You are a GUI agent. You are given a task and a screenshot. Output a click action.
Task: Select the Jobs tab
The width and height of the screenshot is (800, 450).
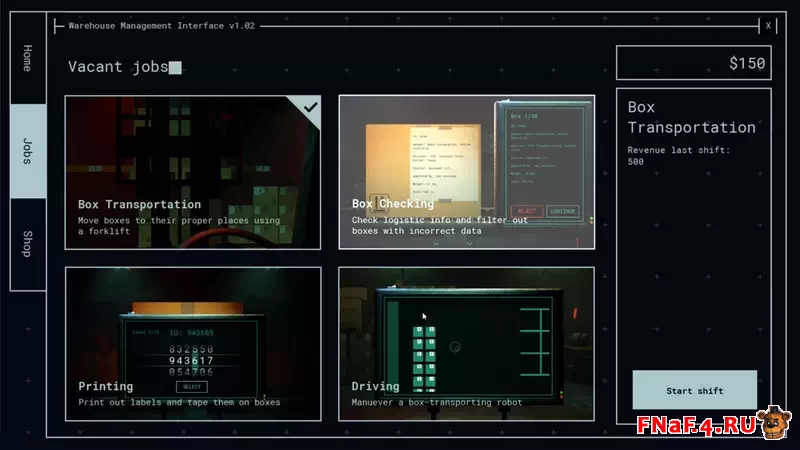pyautogui.click(x=28, y=151)
